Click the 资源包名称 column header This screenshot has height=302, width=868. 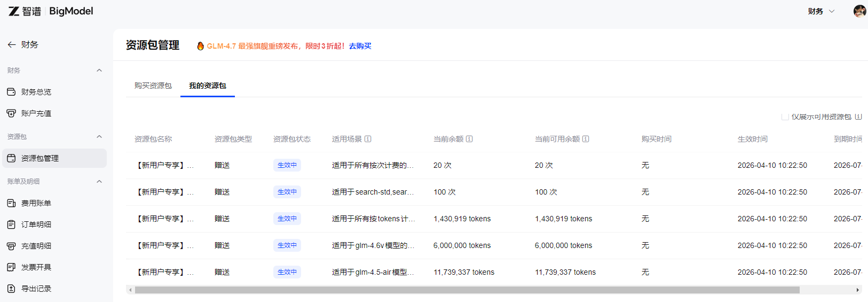coord(153,139)
